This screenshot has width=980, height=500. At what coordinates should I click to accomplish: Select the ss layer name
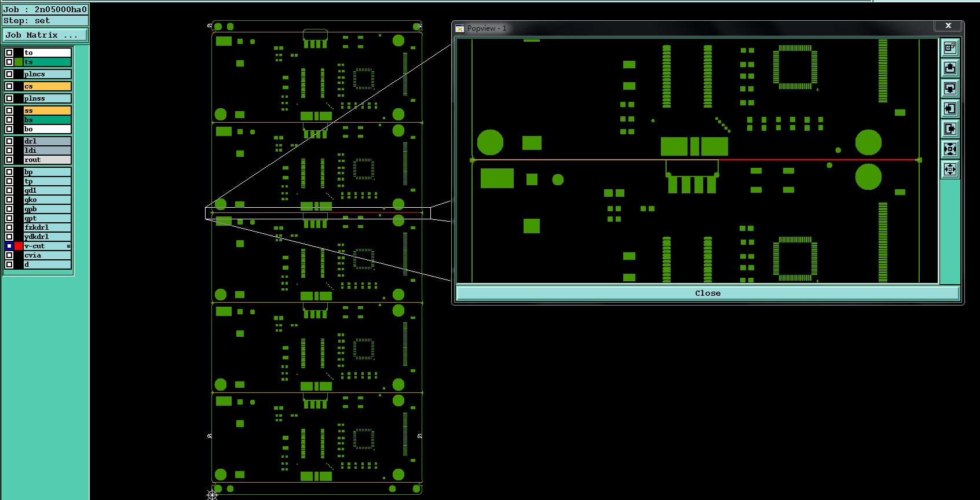[x=47, y=111]
